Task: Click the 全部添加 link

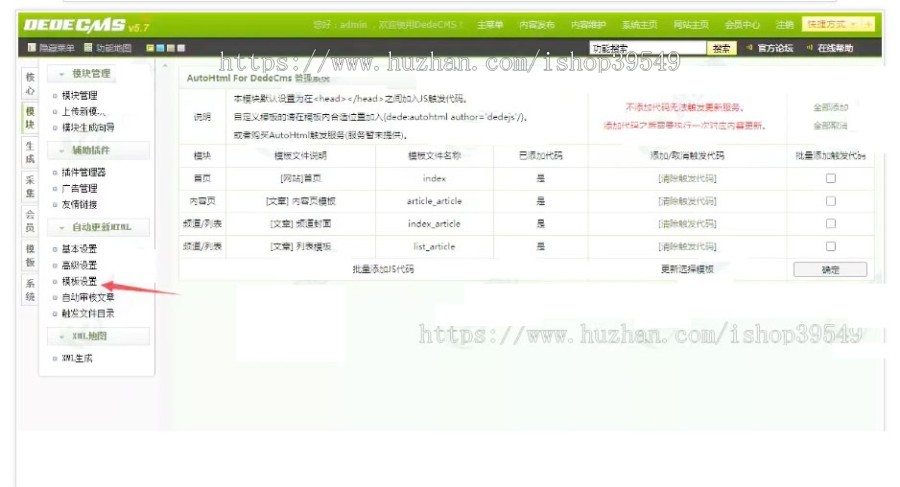Action: pyautogui.click(x=830, y=107)
